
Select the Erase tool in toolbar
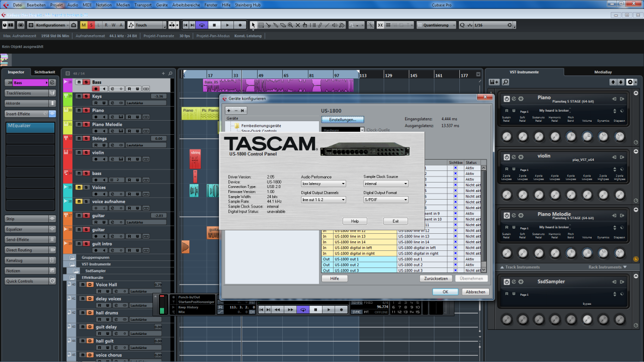tap(283, 25)
